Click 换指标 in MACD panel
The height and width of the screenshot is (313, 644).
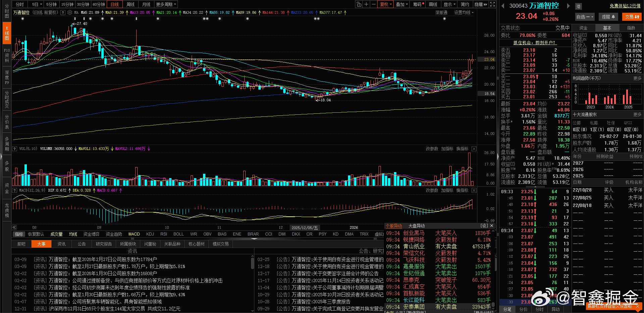point(462,190)
